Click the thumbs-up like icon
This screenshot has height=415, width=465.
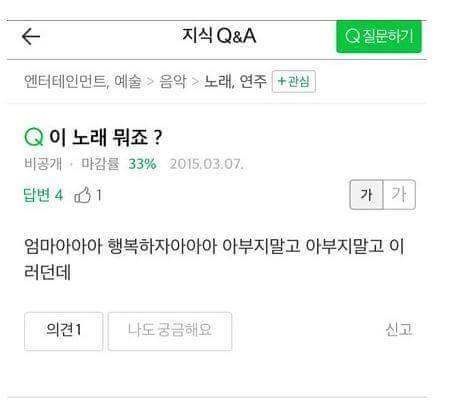click(82, 195)
